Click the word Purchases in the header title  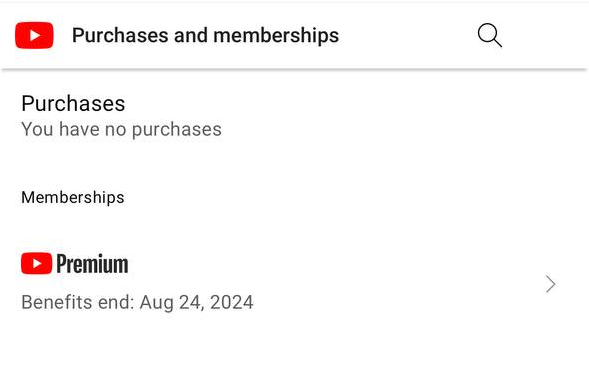(121, 35)
